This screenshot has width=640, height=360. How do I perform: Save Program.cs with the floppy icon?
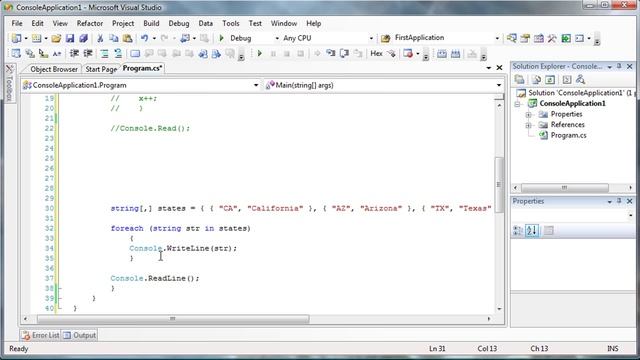70,38
